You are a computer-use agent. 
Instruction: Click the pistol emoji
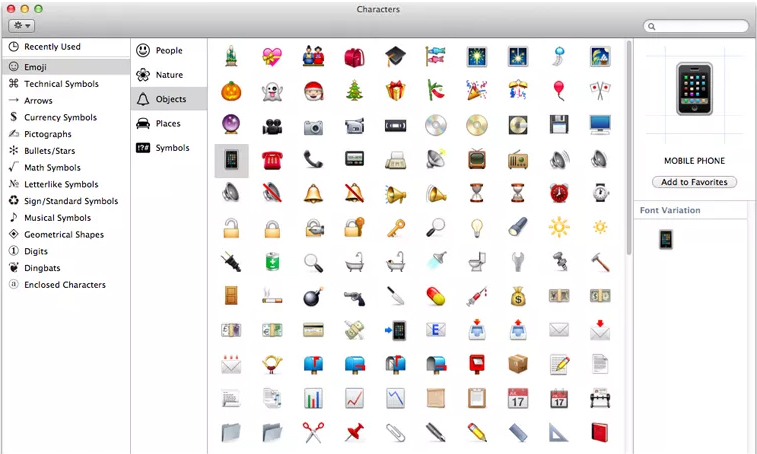tap(354, 298)
